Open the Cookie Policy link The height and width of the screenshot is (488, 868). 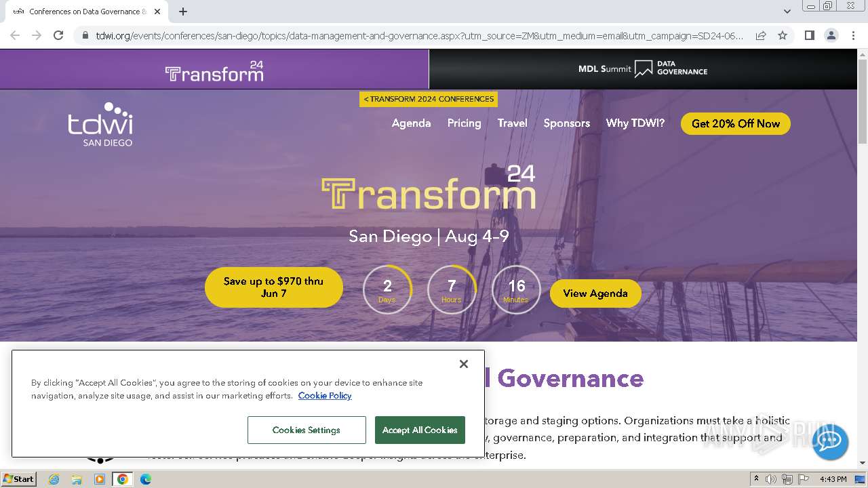(325, 396)
